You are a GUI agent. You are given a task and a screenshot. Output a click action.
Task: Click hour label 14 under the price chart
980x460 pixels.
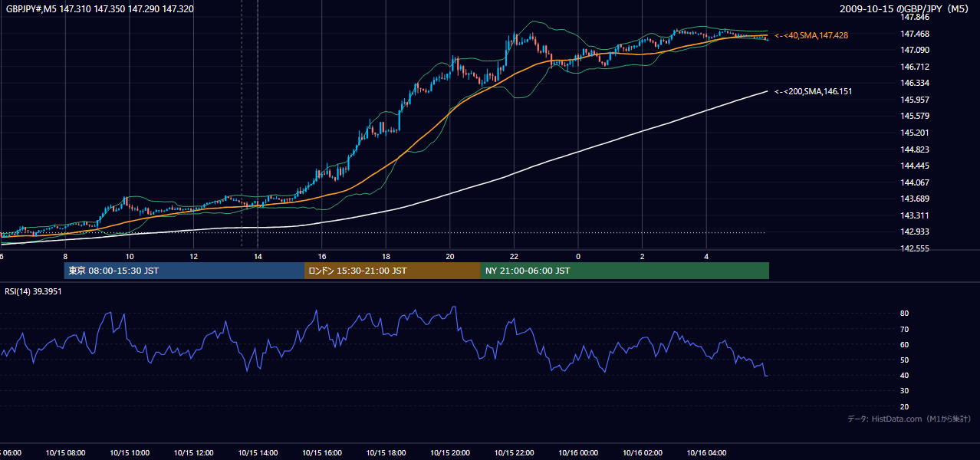pos(258,256)
